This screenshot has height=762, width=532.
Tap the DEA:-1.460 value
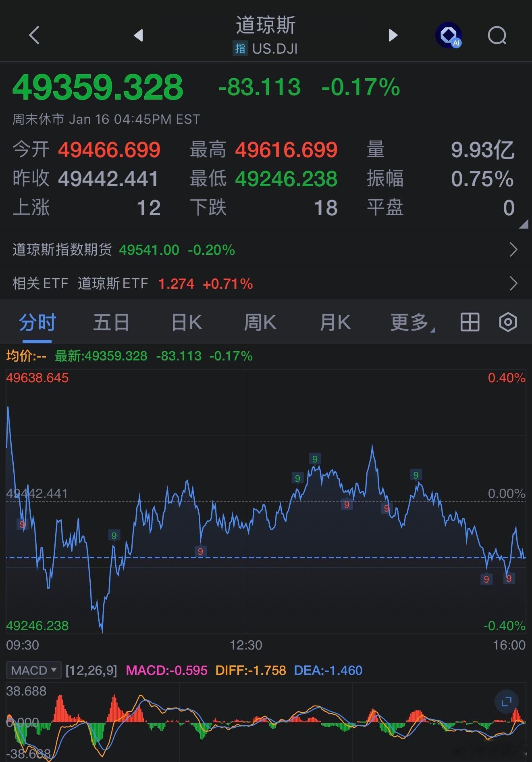click(x=328, y=670)
